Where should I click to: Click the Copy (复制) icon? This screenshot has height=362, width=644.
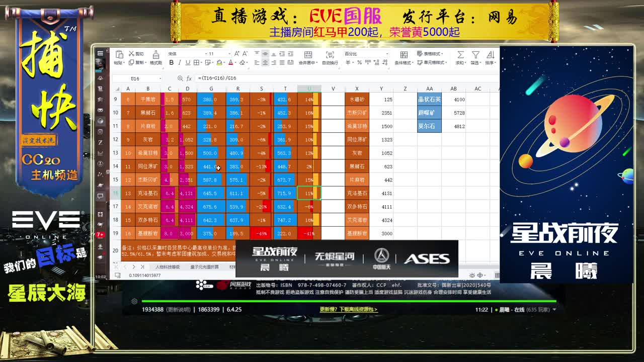131,63
